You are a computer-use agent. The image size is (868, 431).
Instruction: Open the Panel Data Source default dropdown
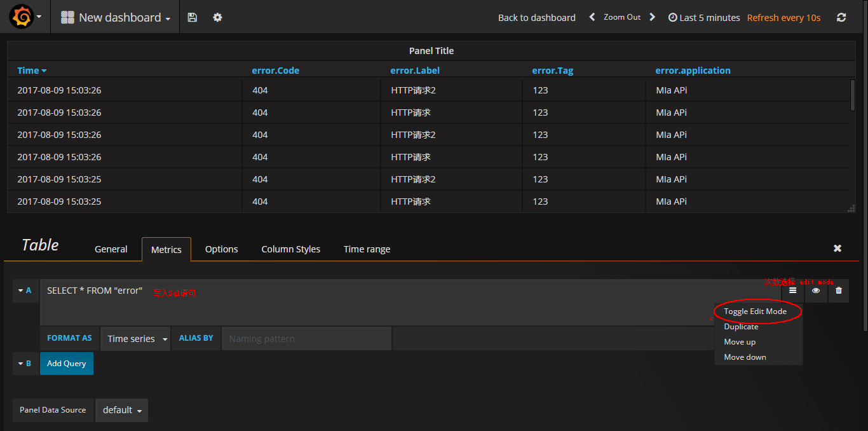pos(121,410)
